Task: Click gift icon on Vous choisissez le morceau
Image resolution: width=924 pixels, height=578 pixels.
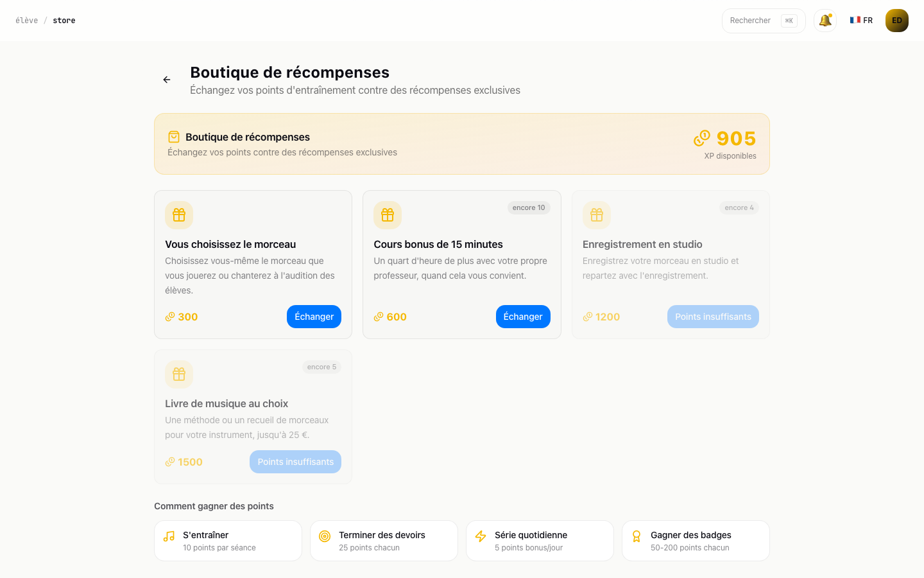Action: [179, 215]
